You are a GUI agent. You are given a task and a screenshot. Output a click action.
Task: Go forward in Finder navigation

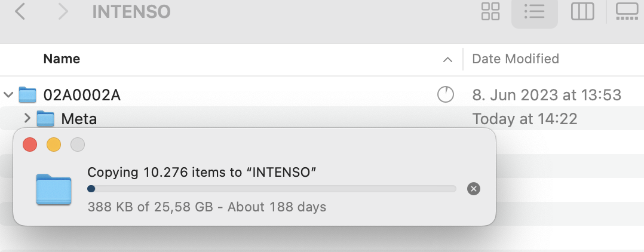63,11
